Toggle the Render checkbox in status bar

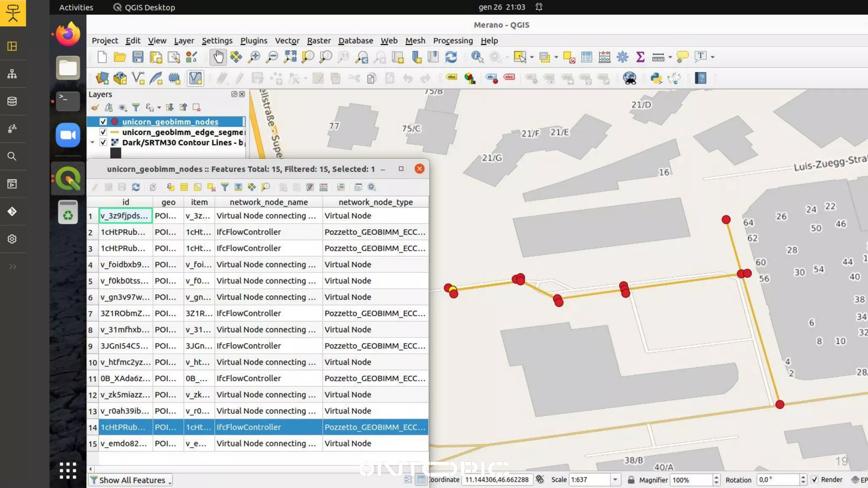[x=814, y=480]
